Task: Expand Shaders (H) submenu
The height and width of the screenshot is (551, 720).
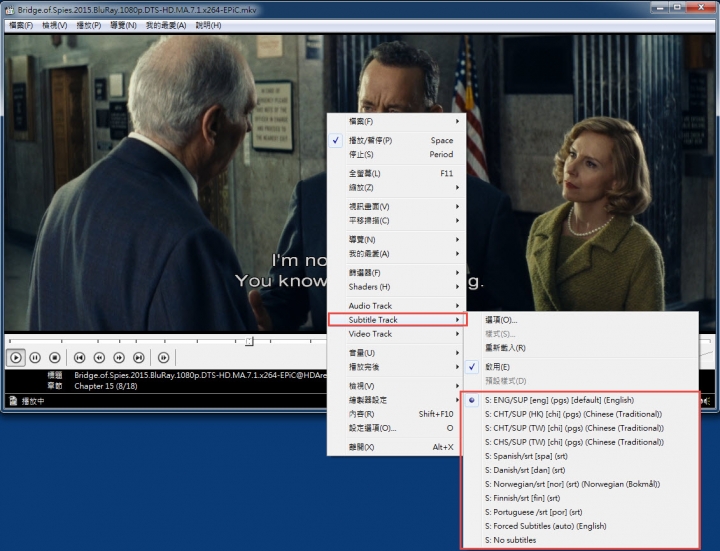Action: 397,287
